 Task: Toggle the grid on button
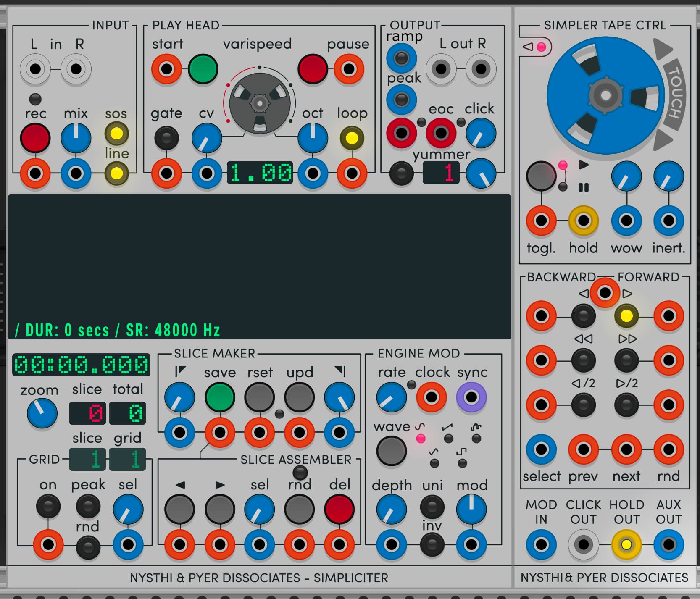point(48,507)
